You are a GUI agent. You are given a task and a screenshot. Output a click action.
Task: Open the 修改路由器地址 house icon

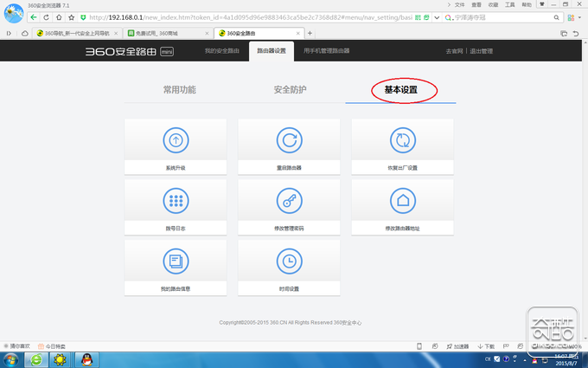[403, 201]
